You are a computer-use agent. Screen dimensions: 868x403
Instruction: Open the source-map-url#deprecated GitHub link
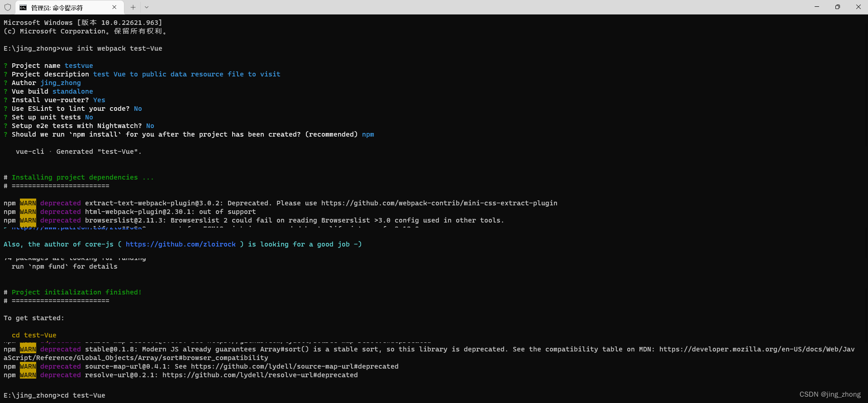(x=295, y=366)
